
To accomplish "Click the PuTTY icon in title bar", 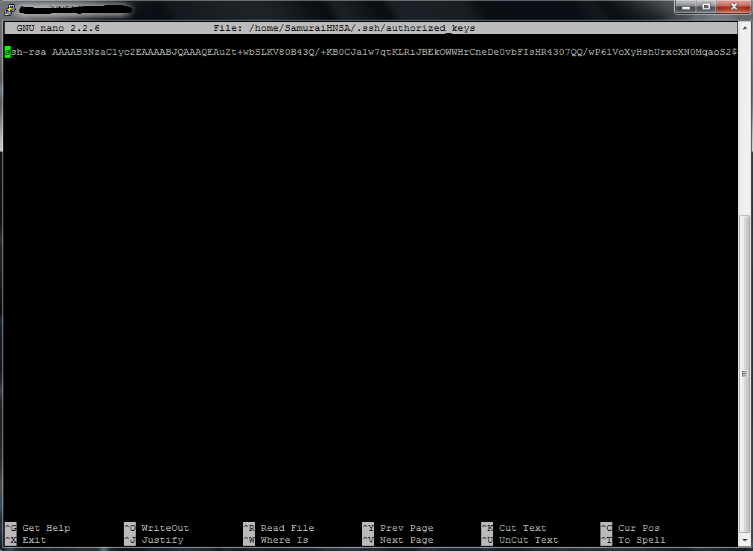I will click(x=10, y=8).
